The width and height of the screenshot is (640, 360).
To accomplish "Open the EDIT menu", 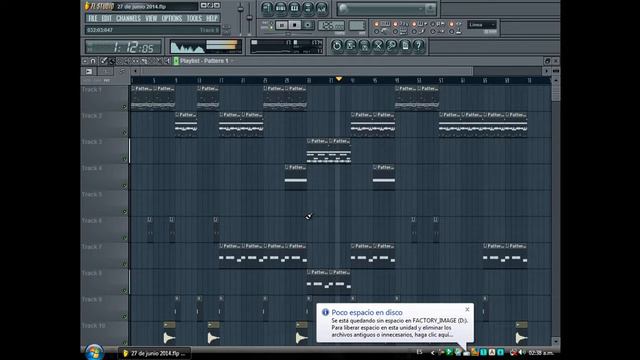I will 107,18.
